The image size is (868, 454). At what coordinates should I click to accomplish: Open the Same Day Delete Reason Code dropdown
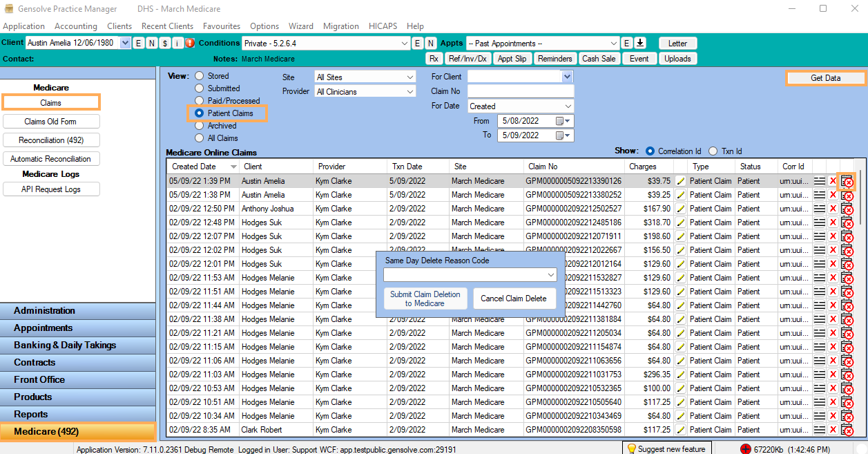[x=550, y=275]
